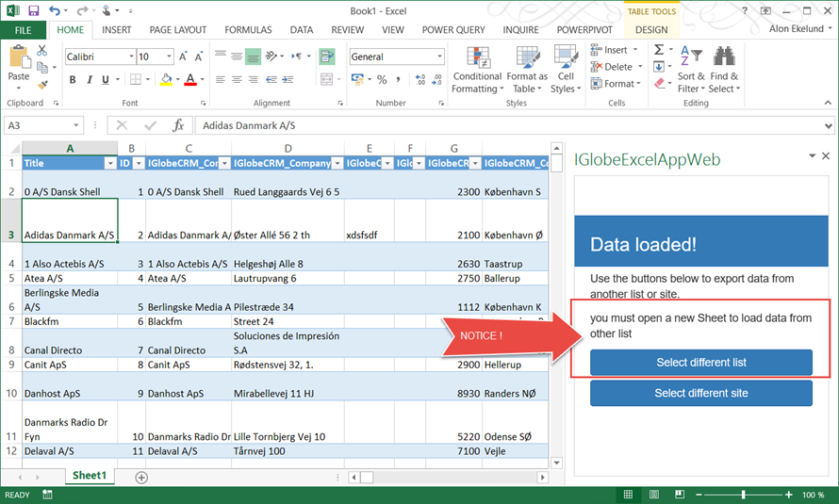Switch to the POWER QUERY tab
The height and width of the screenshot is (504, 839).
[453, 30]
